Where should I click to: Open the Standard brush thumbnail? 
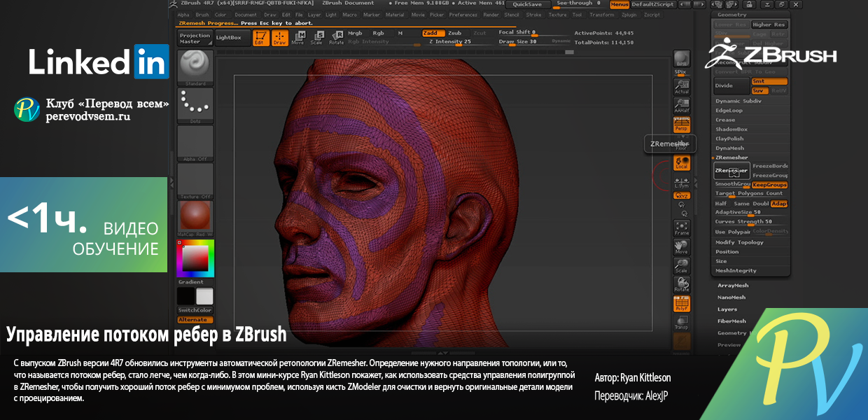[x=195, y=68]
